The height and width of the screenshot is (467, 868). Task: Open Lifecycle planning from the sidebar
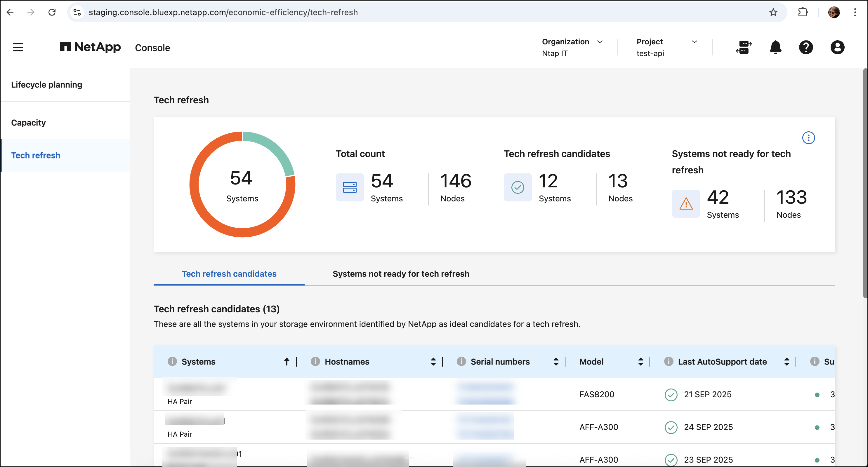click(46, 85)
